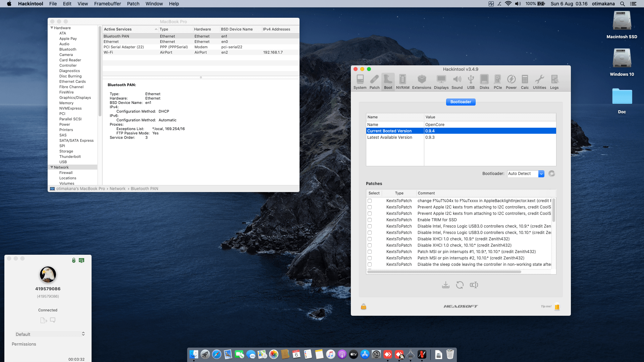This screenshot has height=362, width=644.
Task: Open the Displays section
Action: point(441,82)
